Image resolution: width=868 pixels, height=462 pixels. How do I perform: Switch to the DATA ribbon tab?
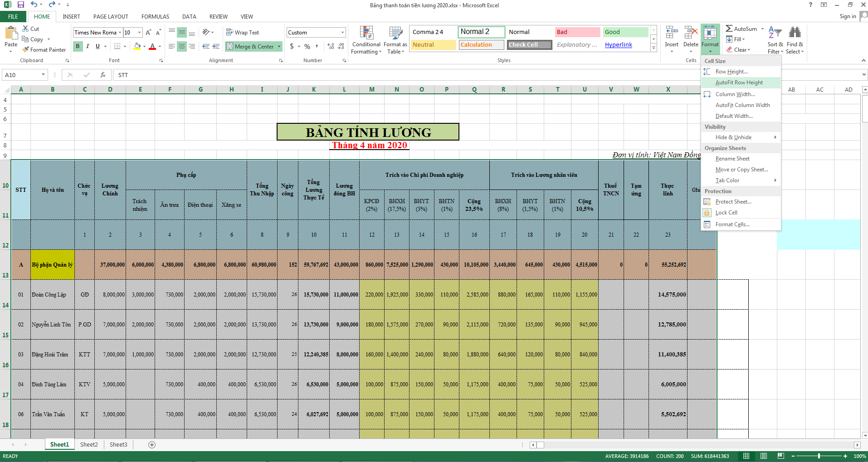[189, 16]
